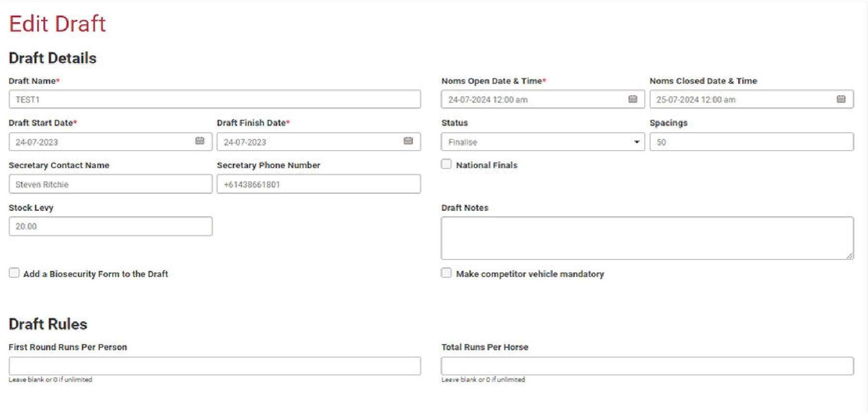Click the Draft Start Date text field
The image size is (868, 414).
pos(96,142)
